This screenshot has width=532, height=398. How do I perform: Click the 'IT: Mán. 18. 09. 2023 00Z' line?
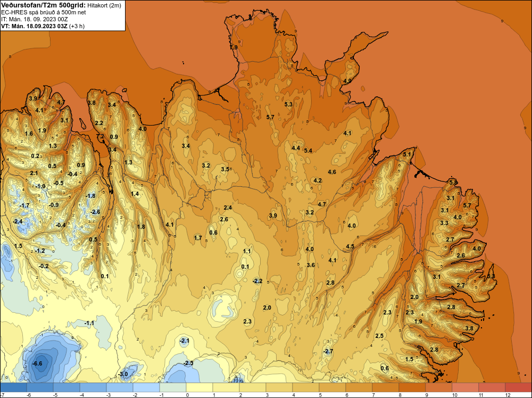tap(34, 19)
